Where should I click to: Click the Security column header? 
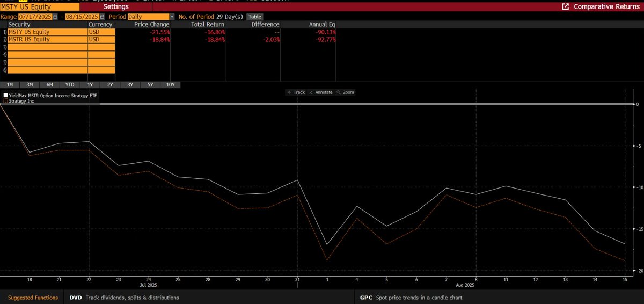click(20, 25)
